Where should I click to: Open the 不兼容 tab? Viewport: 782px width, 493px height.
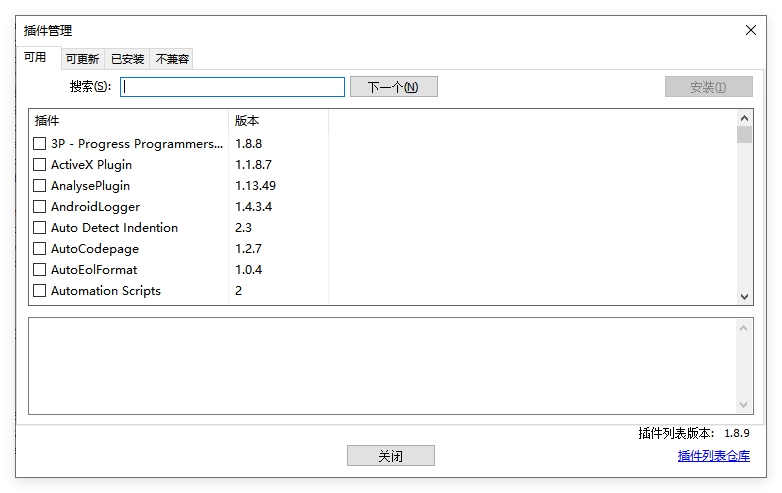point(172,59)
